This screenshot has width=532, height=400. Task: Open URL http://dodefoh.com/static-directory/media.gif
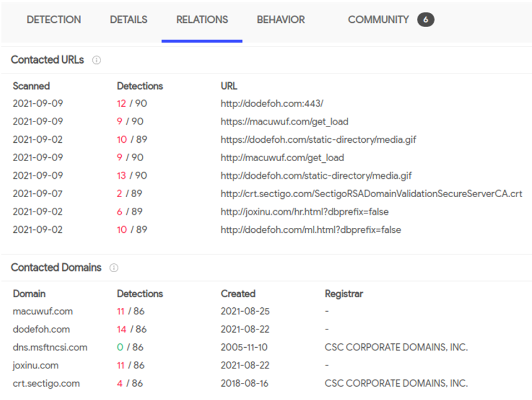pyautogui.click(x=316, y=176)
